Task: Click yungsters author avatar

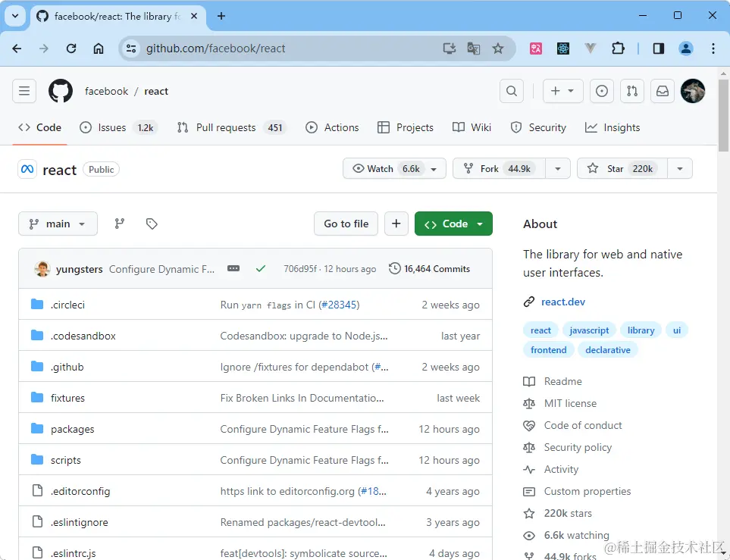Action: [x=42, y=268]
